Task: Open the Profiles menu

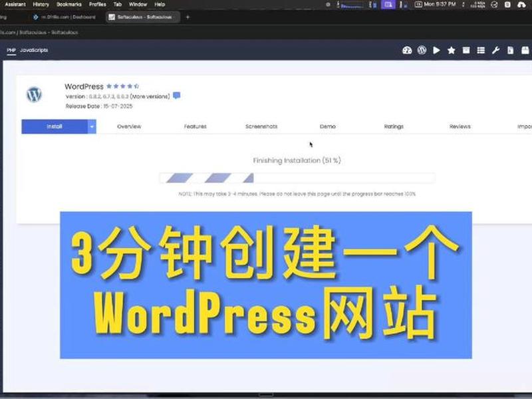Action: (97, 5)
